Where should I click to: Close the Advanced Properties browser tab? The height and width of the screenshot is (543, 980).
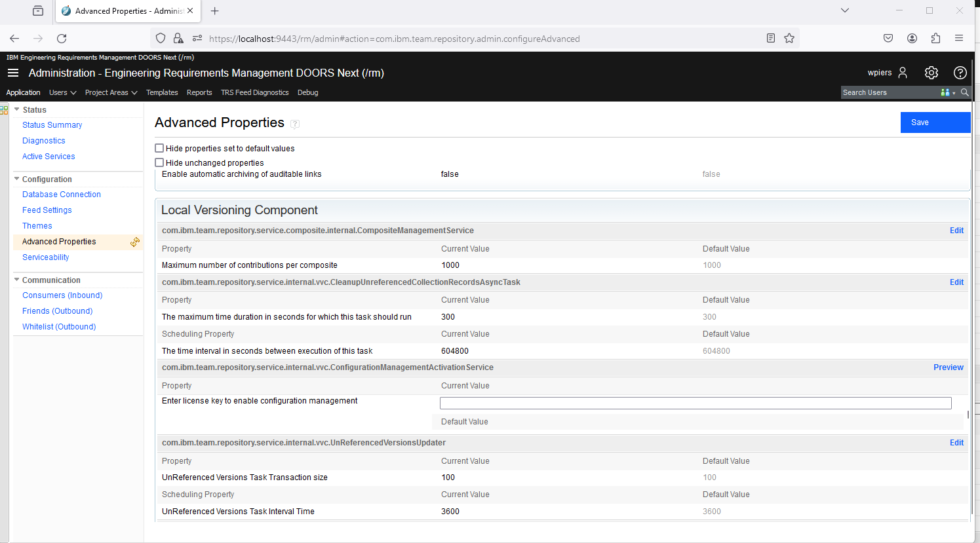(190, 11)
